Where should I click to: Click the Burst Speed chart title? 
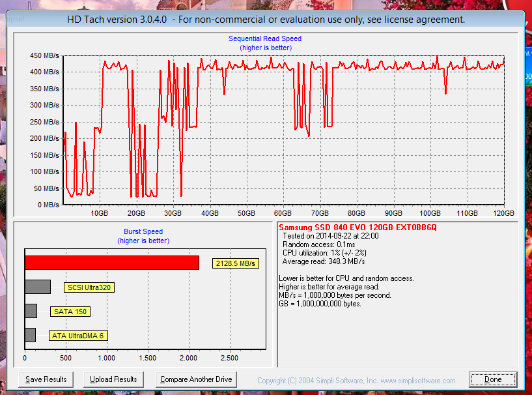(143, 231)
